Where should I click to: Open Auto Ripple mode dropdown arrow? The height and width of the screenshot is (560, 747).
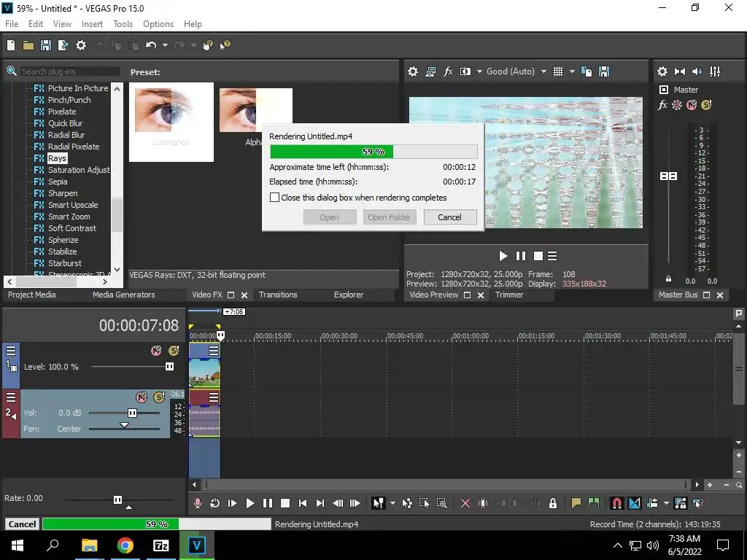pos(666,503)
